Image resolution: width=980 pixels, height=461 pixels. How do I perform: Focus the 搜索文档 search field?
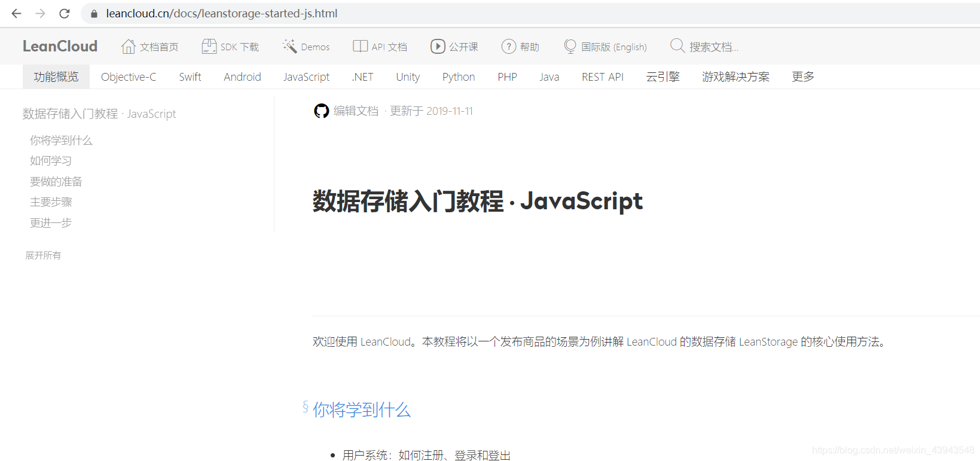pyautogui.click(x=714, y=47)
